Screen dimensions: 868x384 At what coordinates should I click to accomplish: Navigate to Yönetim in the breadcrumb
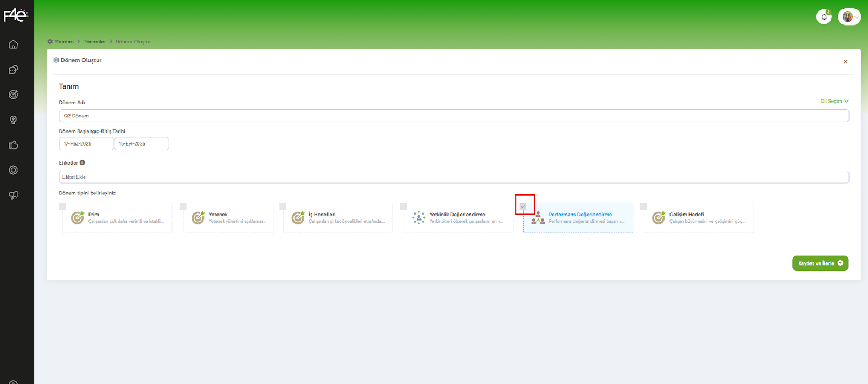click(x=63, y=42)
